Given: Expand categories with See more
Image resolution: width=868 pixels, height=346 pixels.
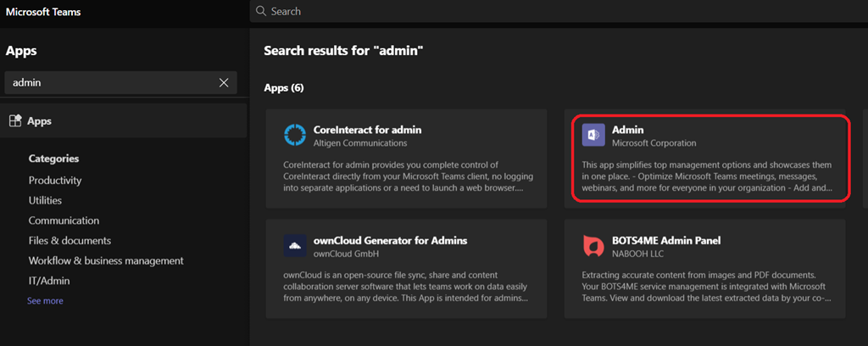Looking at the screenshot, I should pyautogui.click(x=45, y=301).
